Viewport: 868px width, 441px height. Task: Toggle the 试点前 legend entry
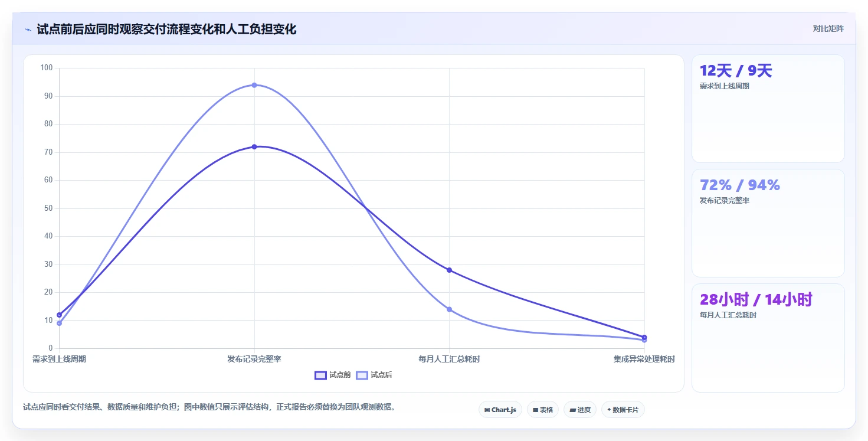pyautogui.click(x=333, y=375)
